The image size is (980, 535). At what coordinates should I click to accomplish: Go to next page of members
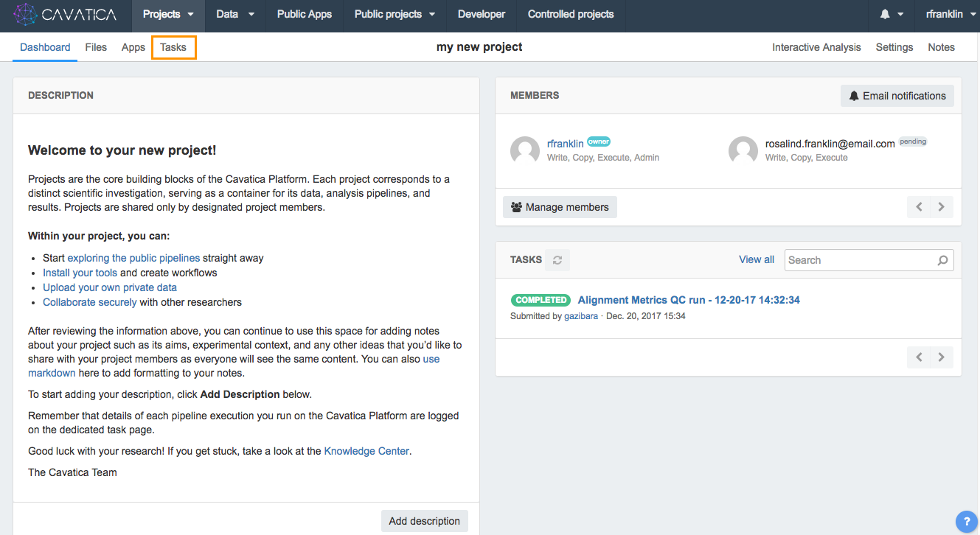(942, 207)
